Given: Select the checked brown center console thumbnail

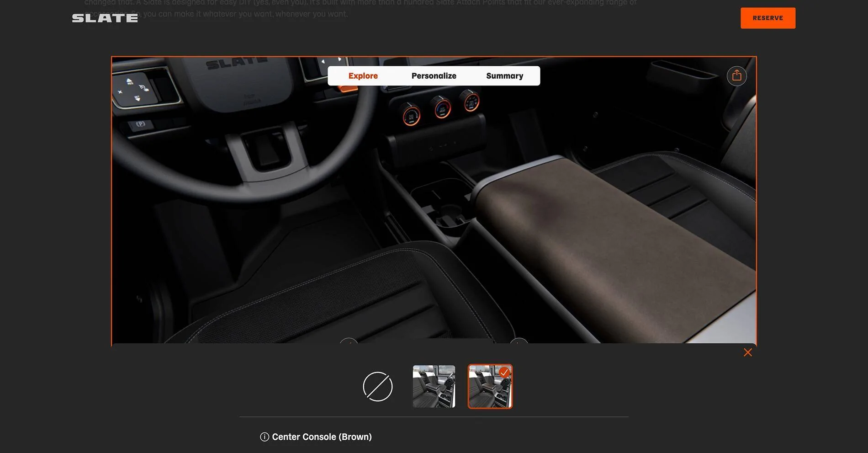Looking at the screenshot, I should point(490,386).
